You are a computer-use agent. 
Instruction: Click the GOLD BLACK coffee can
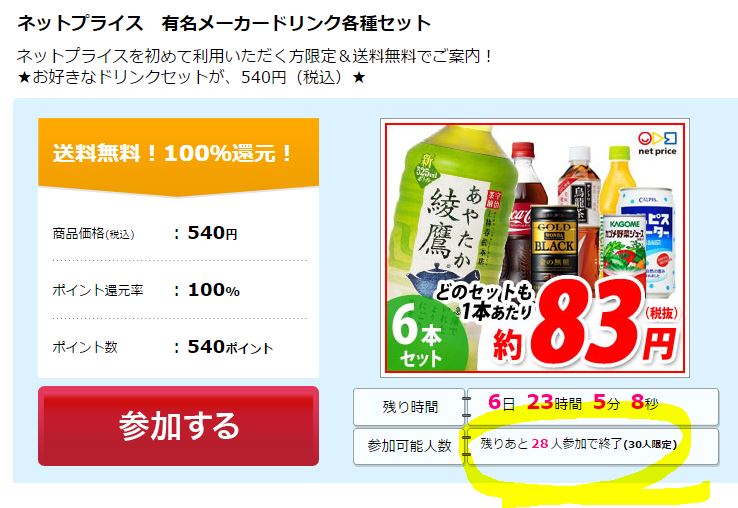(554, 242)
